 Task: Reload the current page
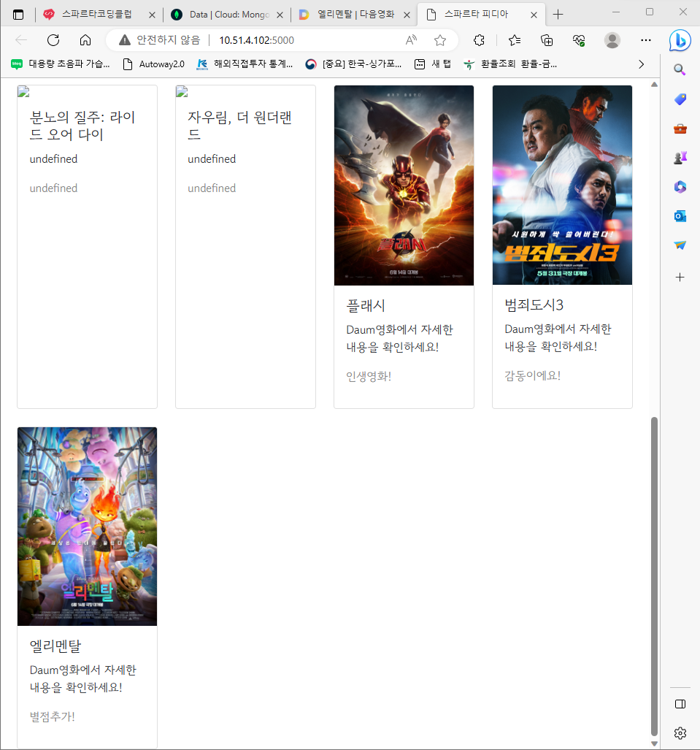click(53, 40)
